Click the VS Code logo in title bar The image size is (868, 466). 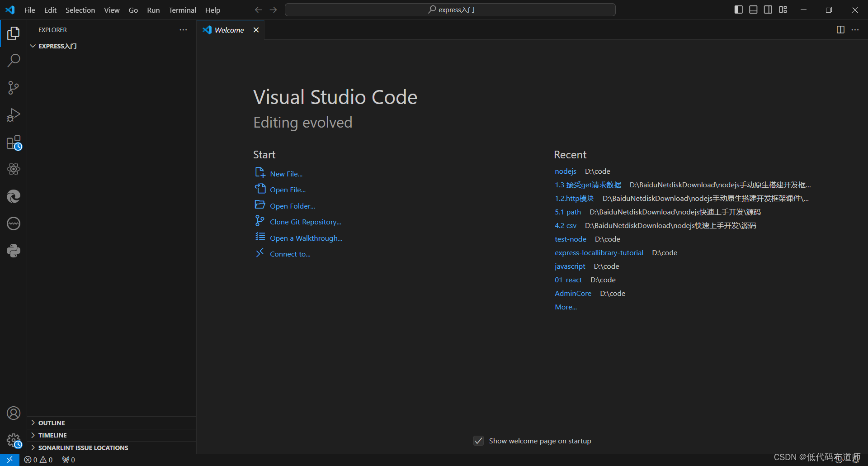[x=10, y=10]
